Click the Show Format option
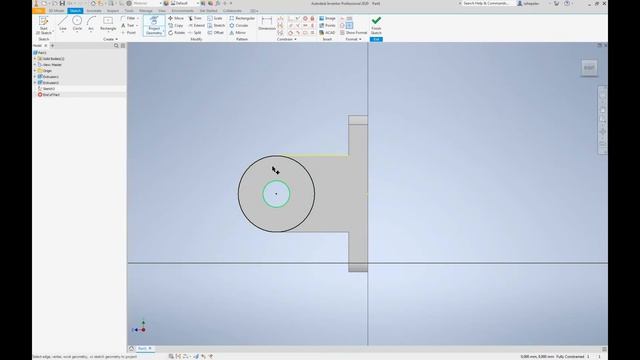The height and width of the screenshot is (360, 640). [x=353, y=32]
